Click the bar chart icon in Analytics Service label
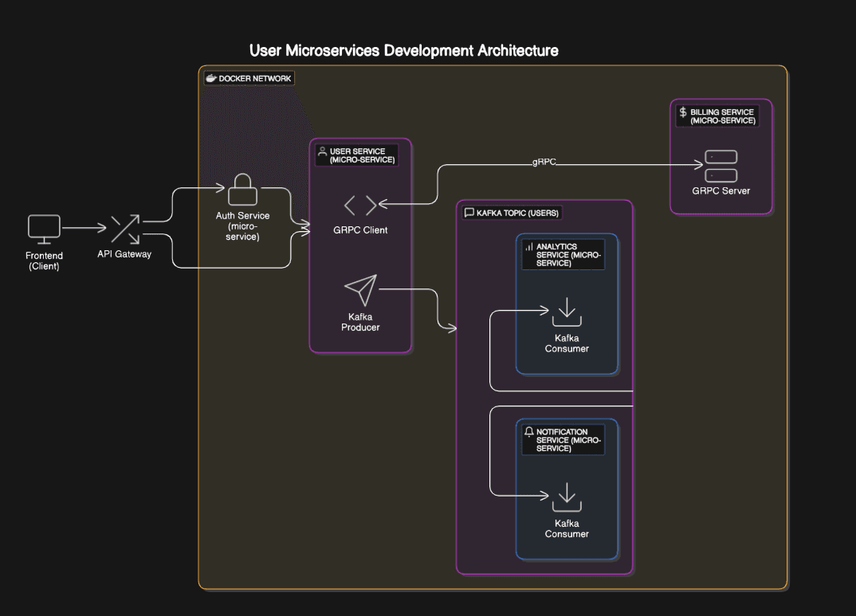The image size is (856, 616). (x=528, y=246)
